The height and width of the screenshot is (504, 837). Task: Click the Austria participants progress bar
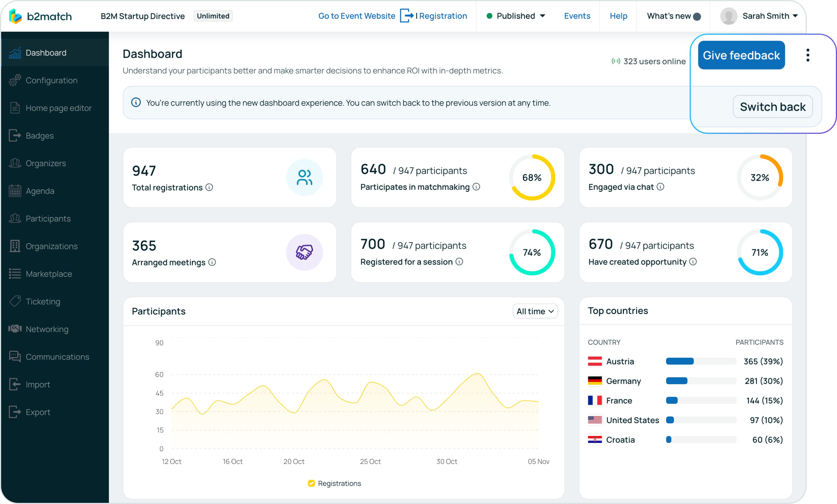tap(701, 361)
